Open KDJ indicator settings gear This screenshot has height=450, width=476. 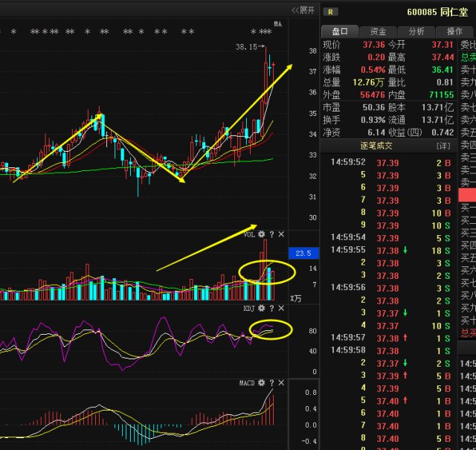point(261,308)
